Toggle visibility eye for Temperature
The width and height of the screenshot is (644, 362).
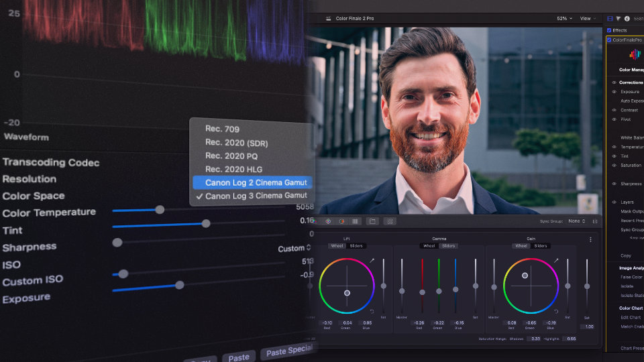click(614, 147)
